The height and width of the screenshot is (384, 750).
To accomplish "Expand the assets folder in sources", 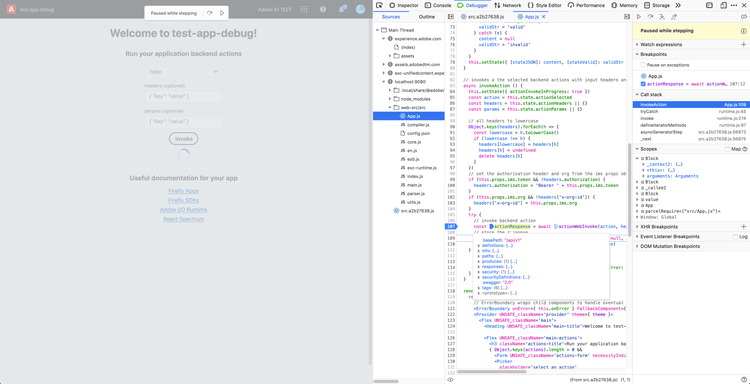I will pos(390,56).
